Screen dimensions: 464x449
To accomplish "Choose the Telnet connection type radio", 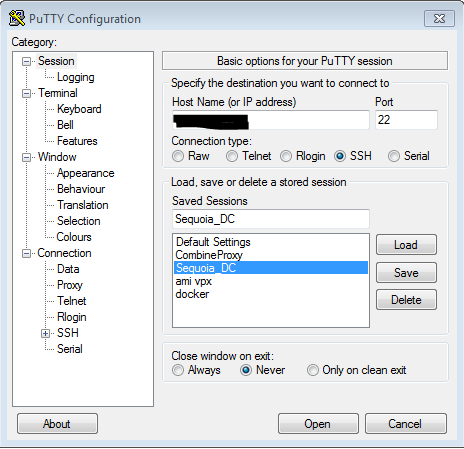I will pos(232,156).
